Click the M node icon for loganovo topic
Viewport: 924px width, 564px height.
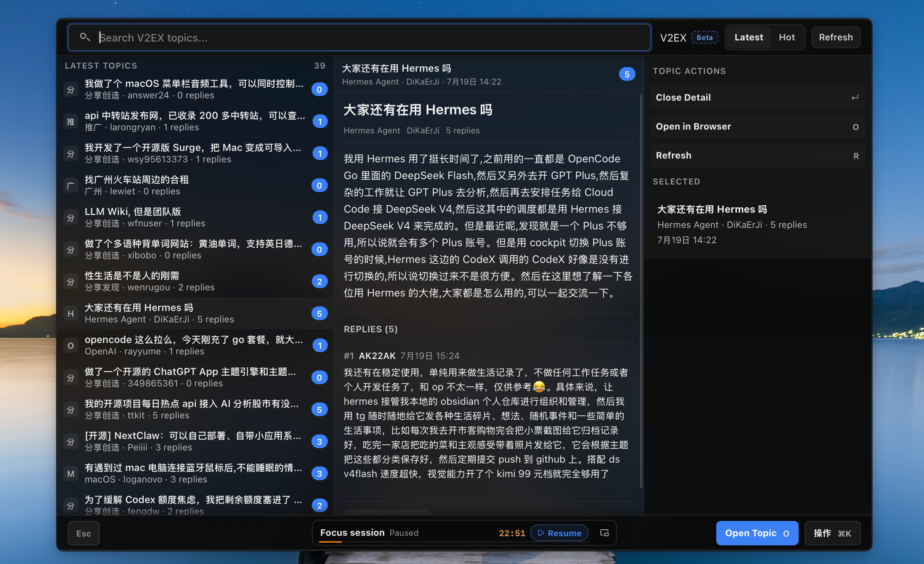click(71, 474)
